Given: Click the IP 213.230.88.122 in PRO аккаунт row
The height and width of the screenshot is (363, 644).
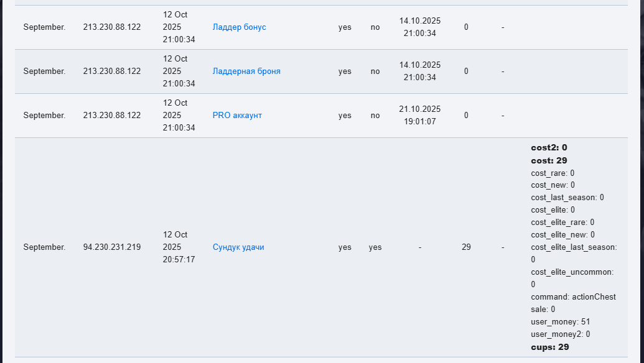Looking at the screenshot, I should tap(112, 115).
